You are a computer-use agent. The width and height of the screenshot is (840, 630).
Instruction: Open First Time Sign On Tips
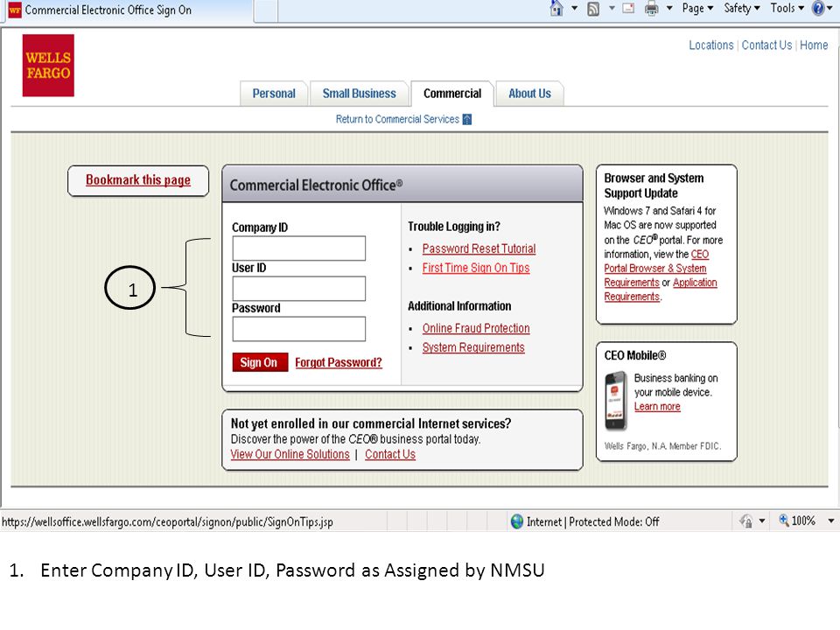click(x=476, y=268)
